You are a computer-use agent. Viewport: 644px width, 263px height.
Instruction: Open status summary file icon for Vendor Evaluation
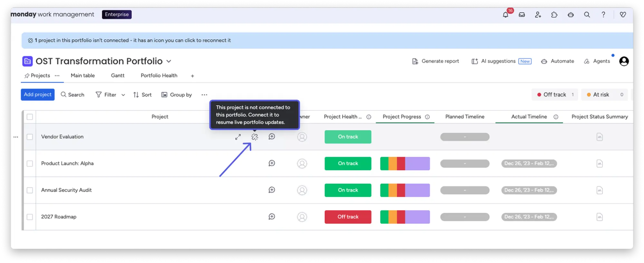pyautogui.click(x=600, y=137)
